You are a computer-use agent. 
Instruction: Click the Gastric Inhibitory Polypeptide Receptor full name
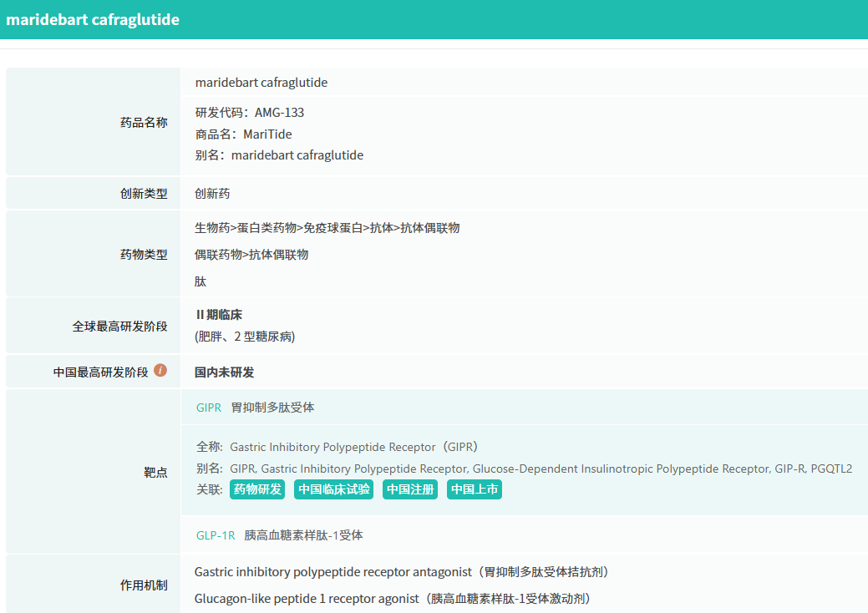(353, 447)
